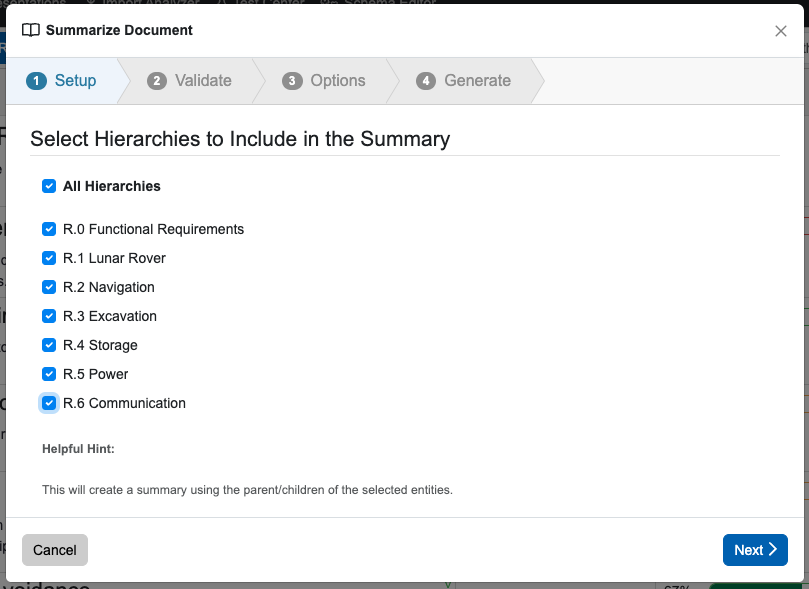Viewport: 809px width, 589px height.
Task: Uncheck the R.4 Storage checkbox
Action: pos(49,345)
